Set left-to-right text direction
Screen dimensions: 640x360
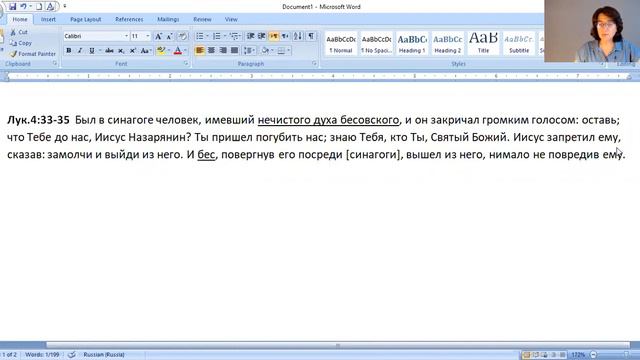273,36
